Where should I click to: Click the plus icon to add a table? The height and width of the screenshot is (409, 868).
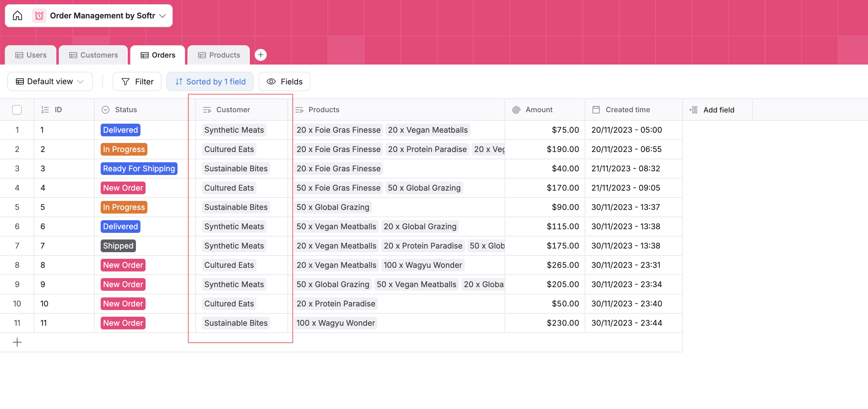point(260,55)
